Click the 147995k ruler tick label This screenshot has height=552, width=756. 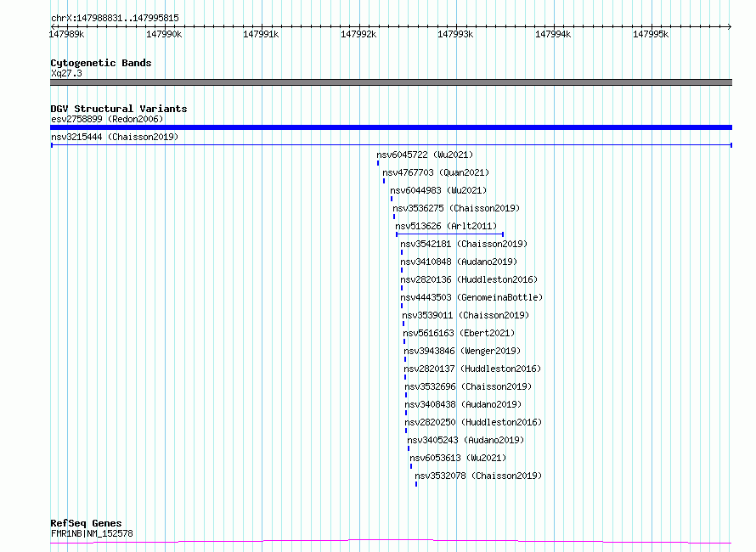point(651,34)
